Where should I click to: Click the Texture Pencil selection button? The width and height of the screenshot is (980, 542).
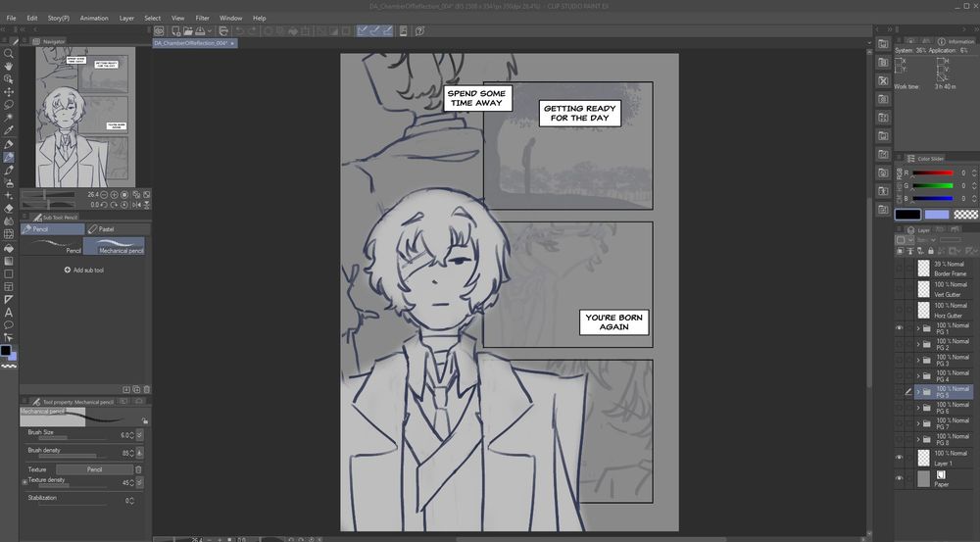tap(94, 469)
